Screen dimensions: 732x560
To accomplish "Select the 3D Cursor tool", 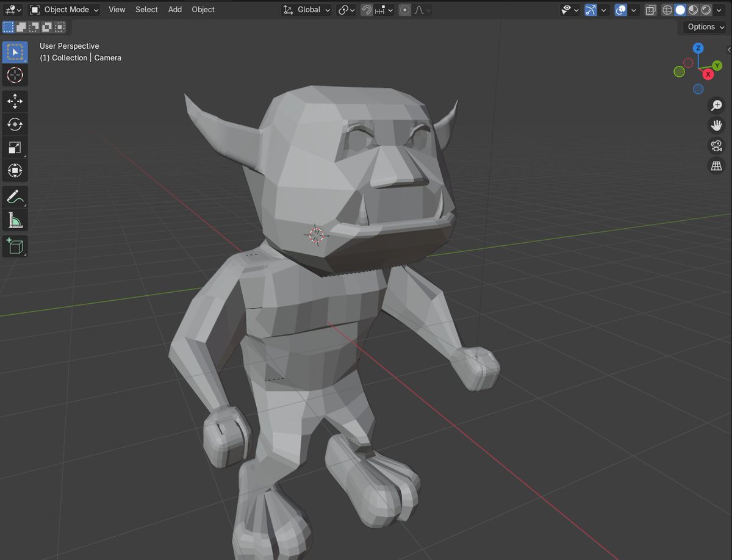I will tap(15, 76).
